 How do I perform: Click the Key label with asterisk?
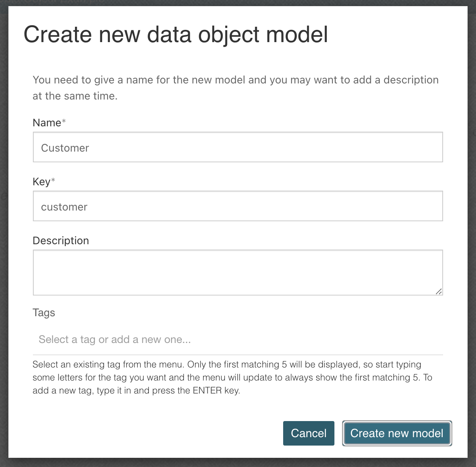pos(43,181)
